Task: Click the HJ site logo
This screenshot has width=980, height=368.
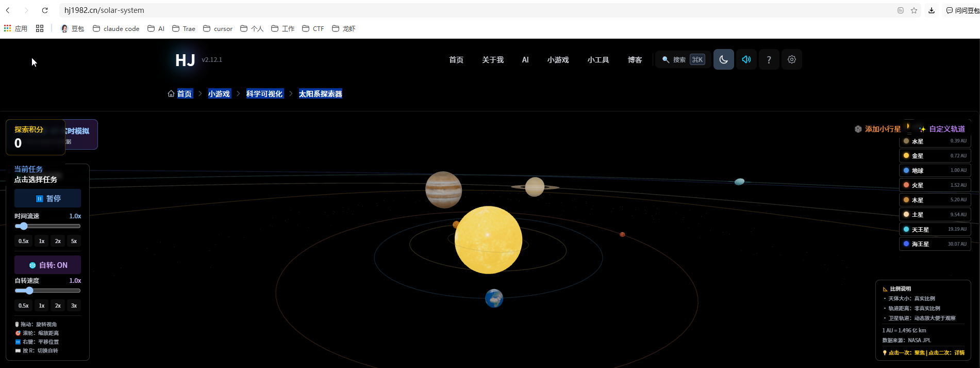Action: 185,60
